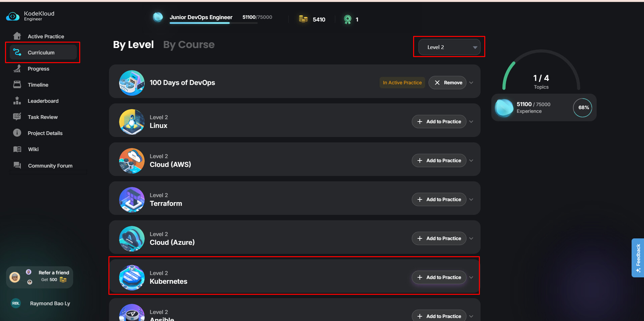Expand the 100 Days of DevOps row
Viewport: 644px width, 321px height.
[x=471, y=83]
